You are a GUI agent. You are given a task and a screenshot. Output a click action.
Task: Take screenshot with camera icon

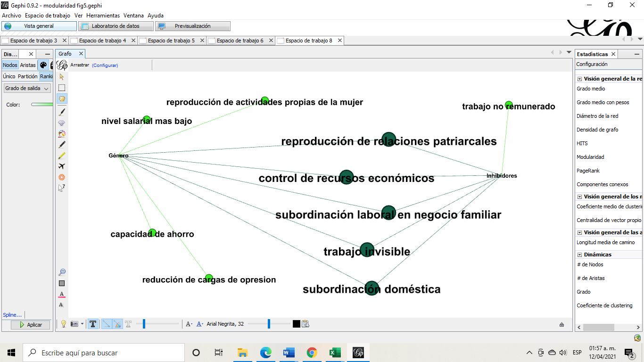[x=74, y=324]
